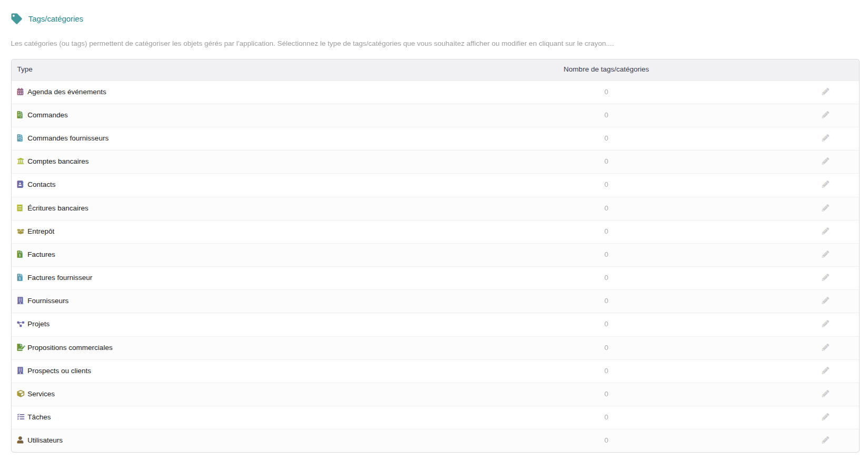Click the Agenda des événements calendar icon

pyautogui.click(x=20, y=92)
